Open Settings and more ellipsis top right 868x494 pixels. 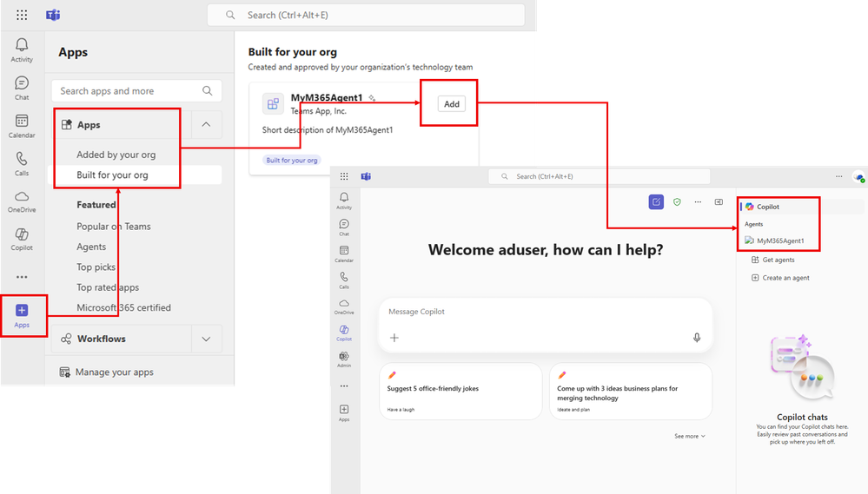click(x=839, y=176)
